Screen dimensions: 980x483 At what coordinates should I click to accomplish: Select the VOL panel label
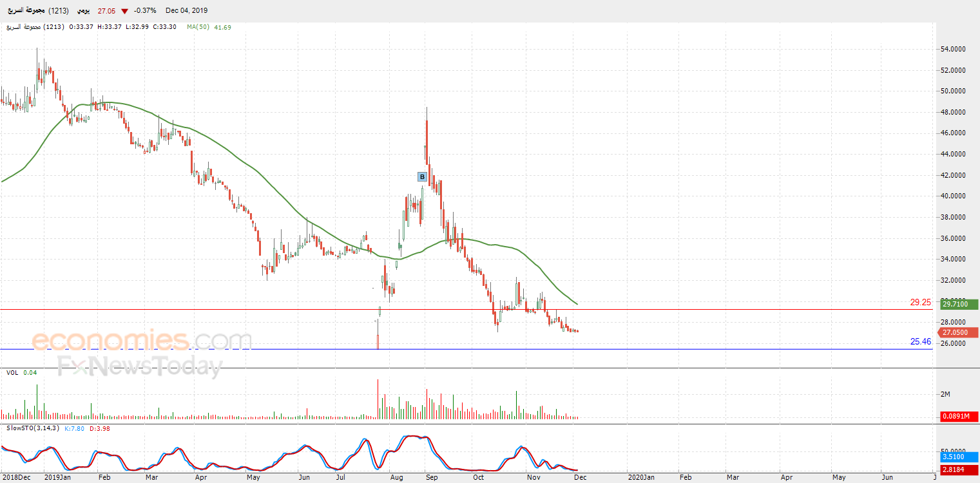[x=12, y=373]
